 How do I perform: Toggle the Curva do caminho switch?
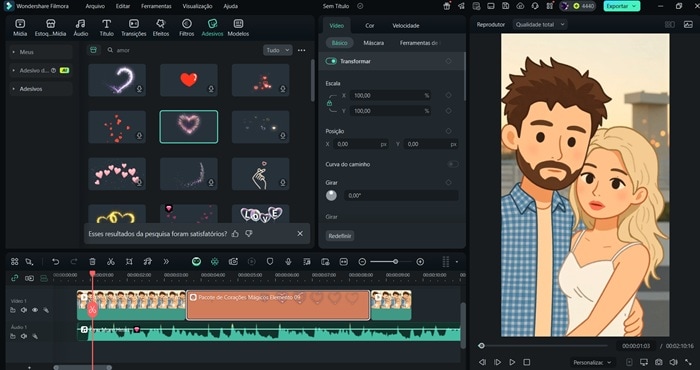[452, 164]
